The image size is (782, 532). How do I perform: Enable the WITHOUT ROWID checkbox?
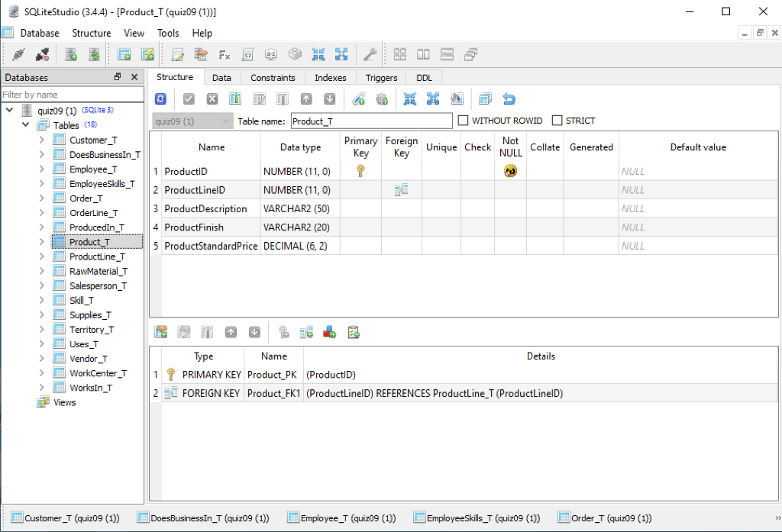(x=462, y=120)
